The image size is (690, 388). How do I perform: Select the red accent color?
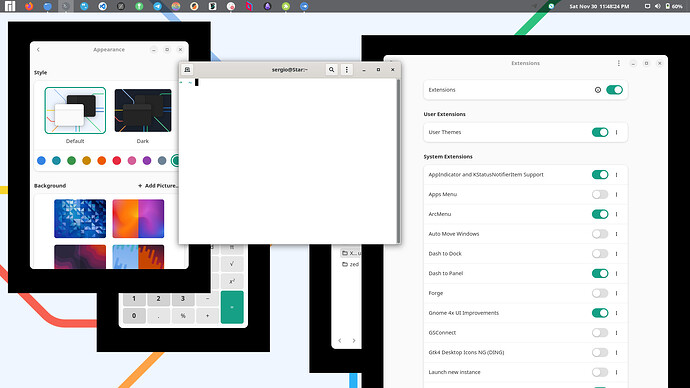[x=117, y=161]
